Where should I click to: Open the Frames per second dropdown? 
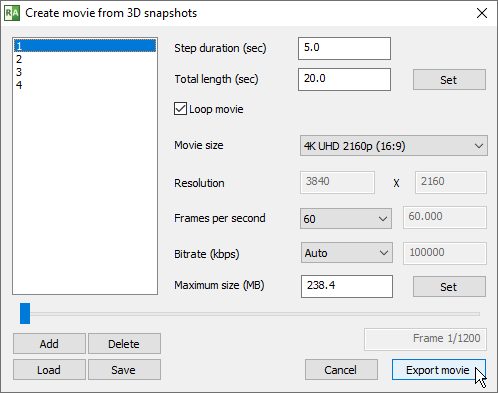346,219
